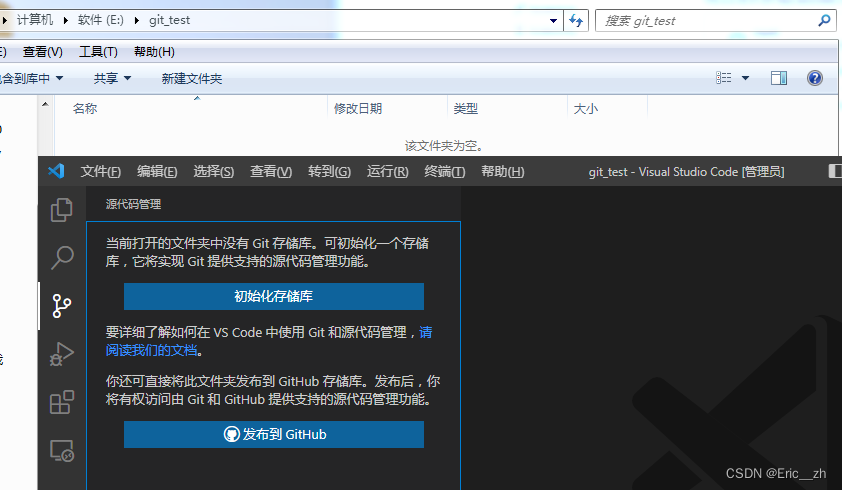
Task: Click the VS Code logo icon
Action: coord(56,171)
